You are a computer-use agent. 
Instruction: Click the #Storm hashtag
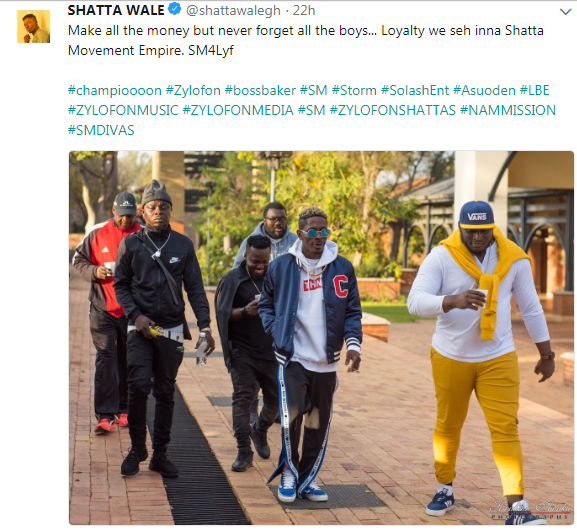click(x=354, y=90)
